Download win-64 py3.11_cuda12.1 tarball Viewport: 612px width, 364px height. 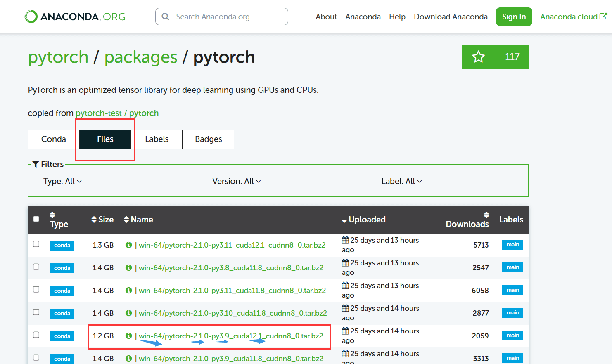(x=232, y=245)
